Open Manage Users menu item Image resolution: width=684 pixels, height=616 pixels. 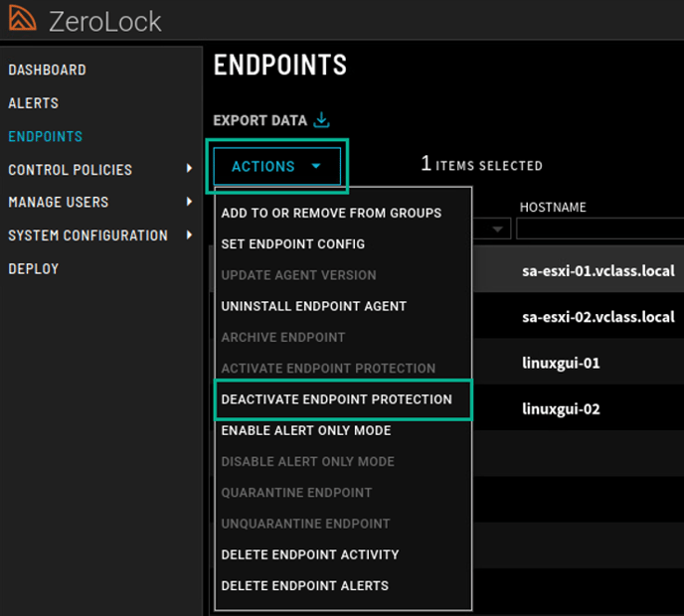click(x=59, y=203)
